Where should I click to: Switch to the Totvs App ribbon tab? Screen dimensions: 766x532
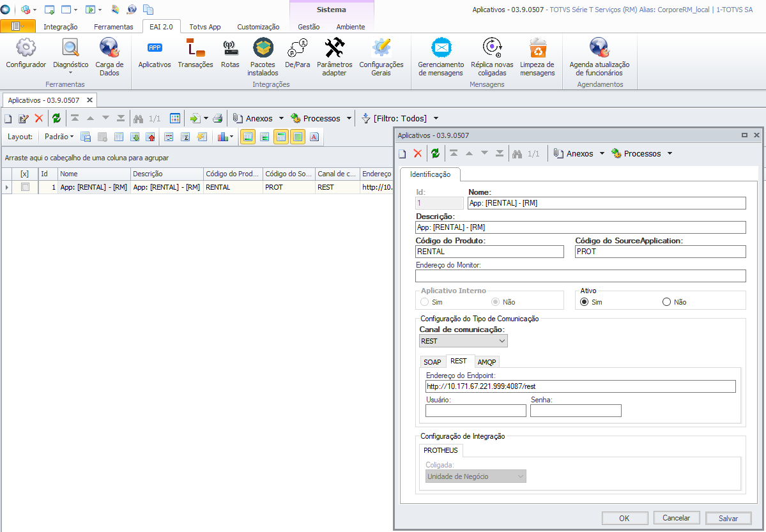click(205, 27)
